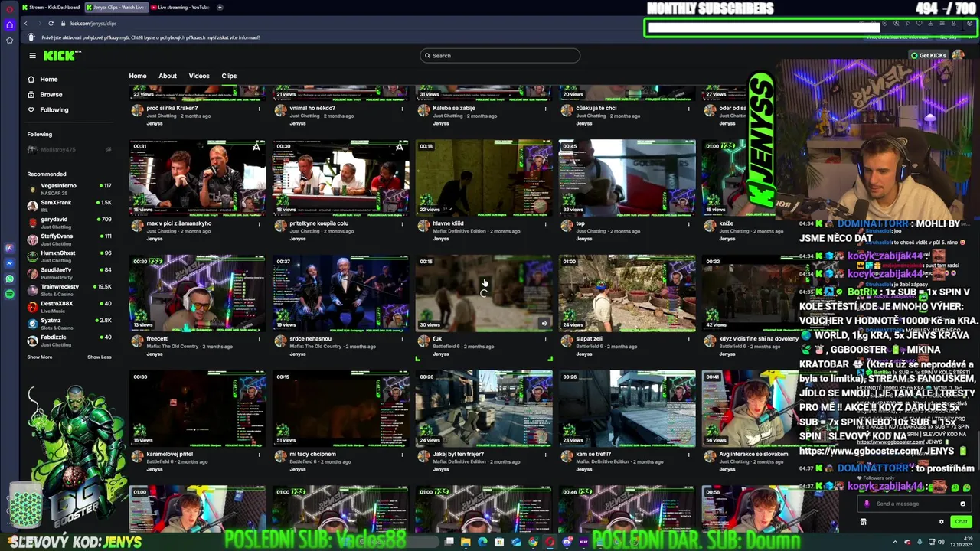The width and height of the screenshot is (980, 551).
Task: Open Chrome from the taskbar
Action: point(533,542)
